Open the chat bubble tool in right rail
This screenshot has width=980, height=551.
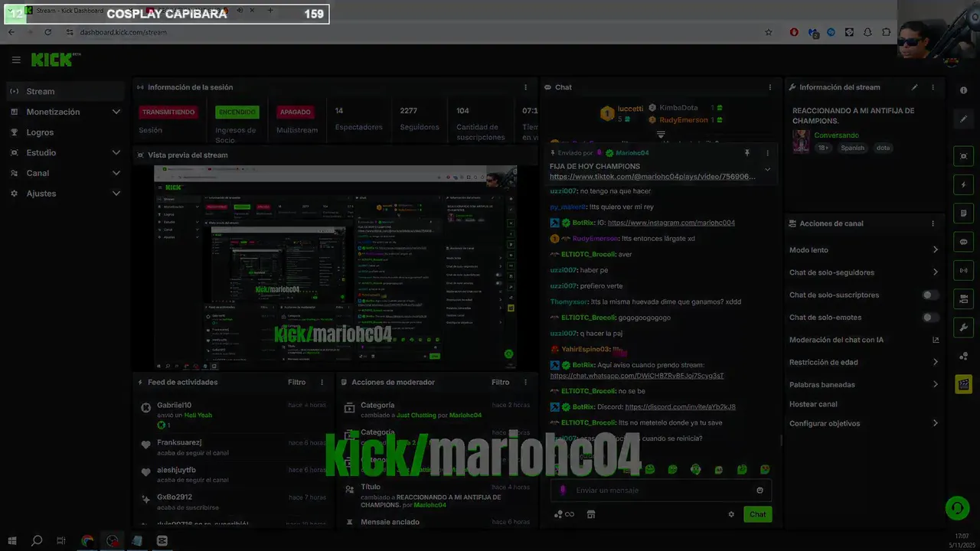pos(963,241)
